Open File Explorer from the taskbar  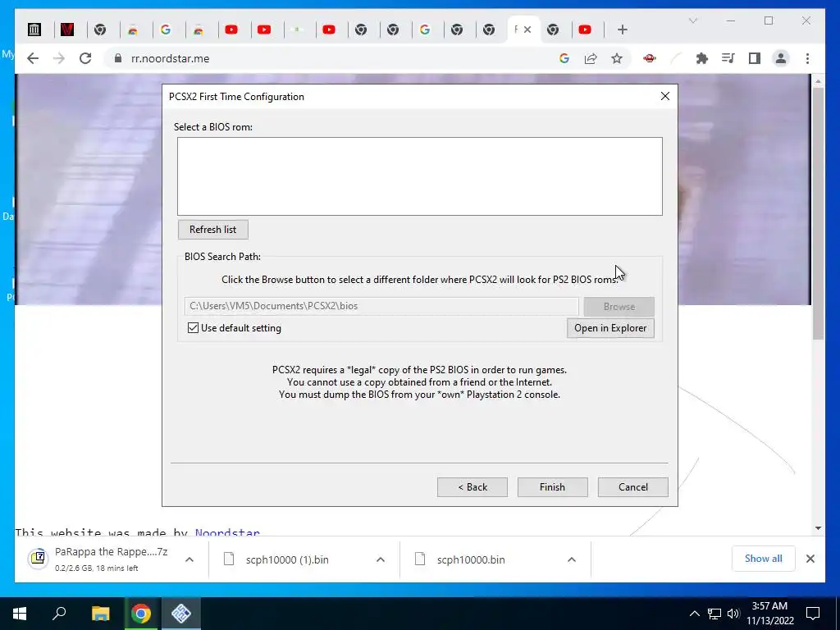coord(100,614)
